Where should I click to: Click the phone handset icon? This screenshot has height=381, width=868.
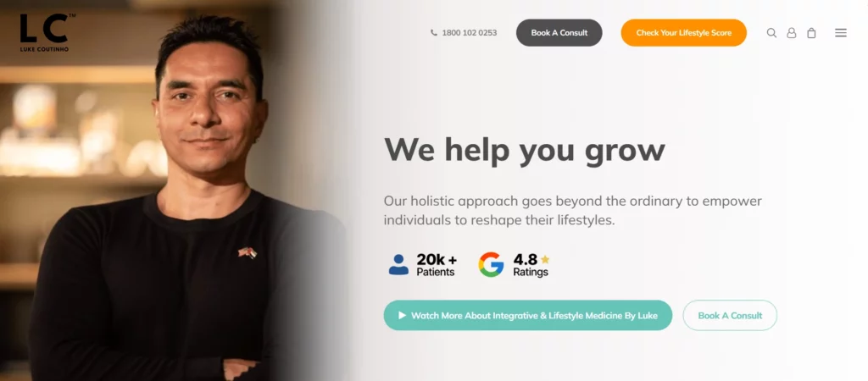click(x=433, y=33)
